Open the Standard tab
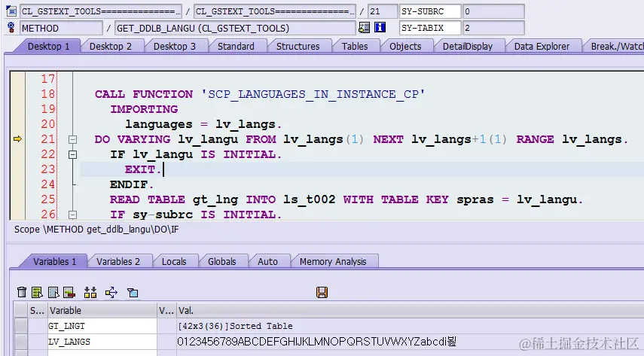Screen dimensions: 644x356 [x=236, y=47]
